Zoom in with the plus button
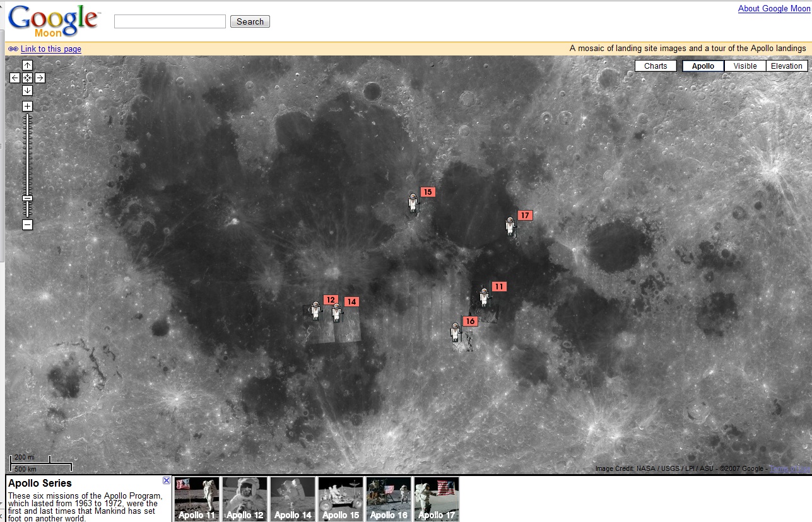Image resolution: width=812 pixels, height=522 pixels. point(26,105)
